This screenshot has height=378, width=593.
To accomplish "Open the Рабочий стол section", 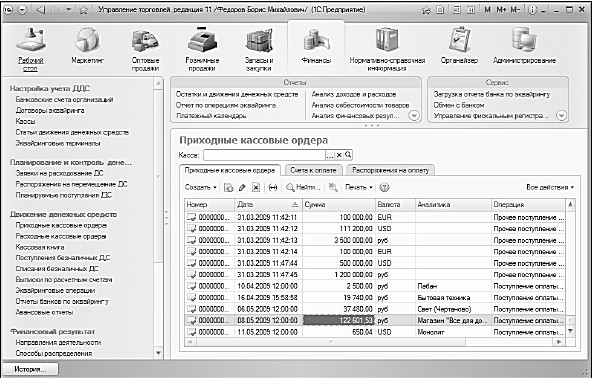I will [31, 49].
